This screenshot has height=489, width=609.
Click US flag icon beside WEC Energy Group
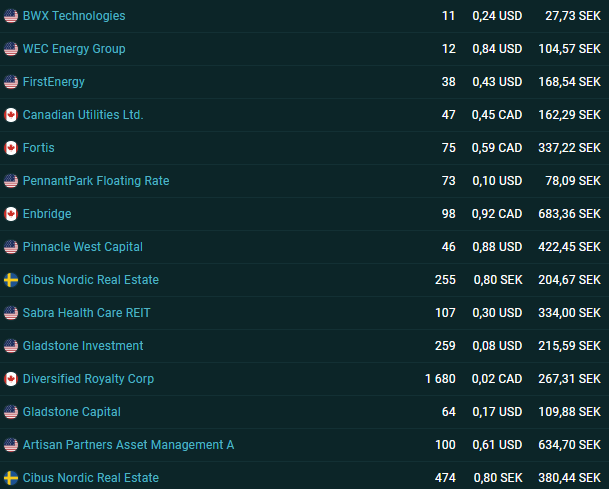pos(11,49)
